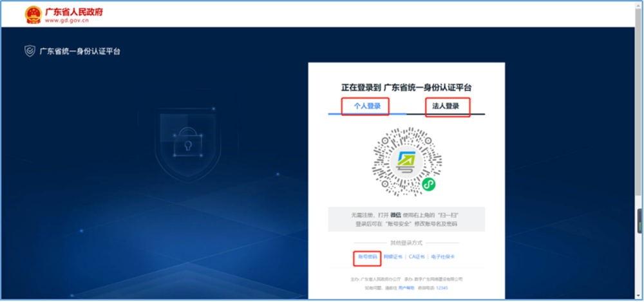The image size is (644, 302).
Task: Click the 广东省人民政府 header title
Action: tap(74, 12)
